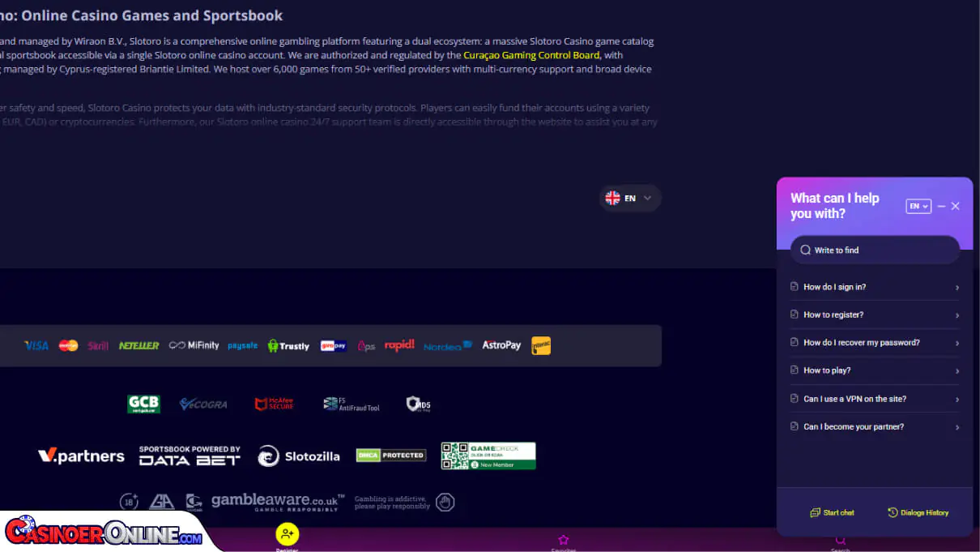Click the stop hand responsible gaming icon
980x552 pixels.
coord(445,503)
